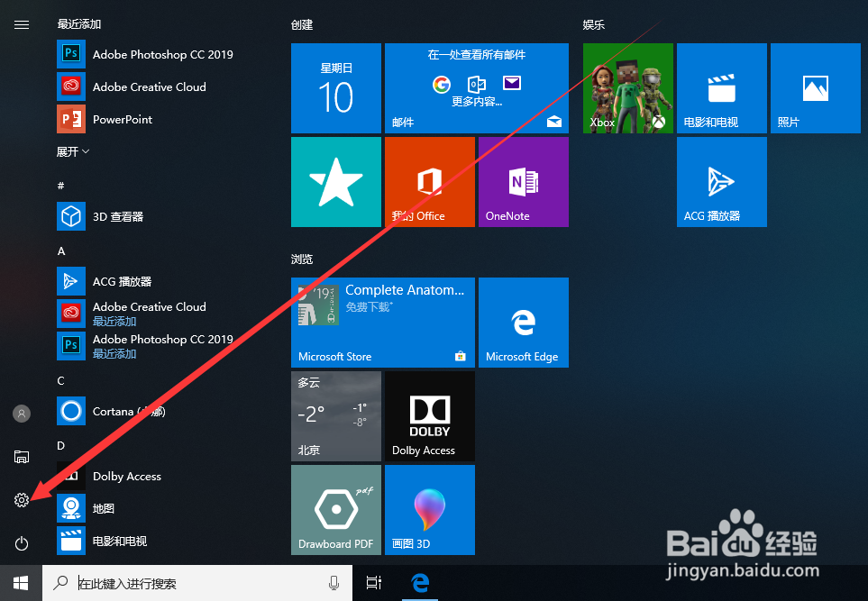Open Task View on the taskbar
The image size is (868, 601).
pos(374,583)
